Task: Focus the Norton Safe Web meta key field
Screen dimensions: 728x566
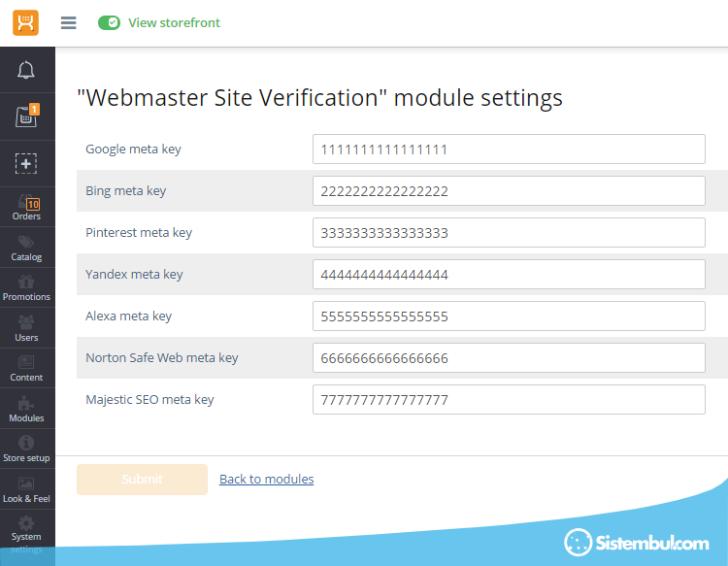Action: (x=509, y=358)
